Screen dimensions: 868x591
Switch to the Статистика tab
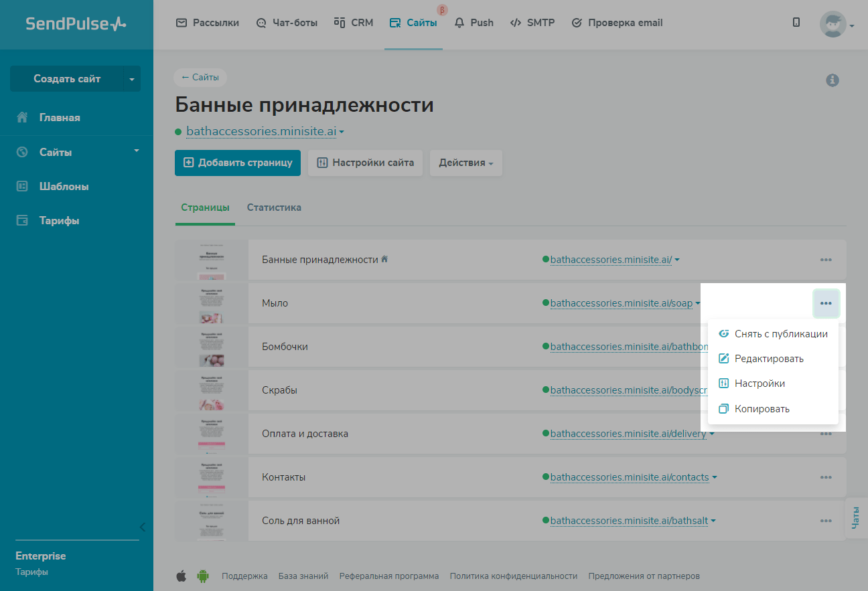[274, 207]
